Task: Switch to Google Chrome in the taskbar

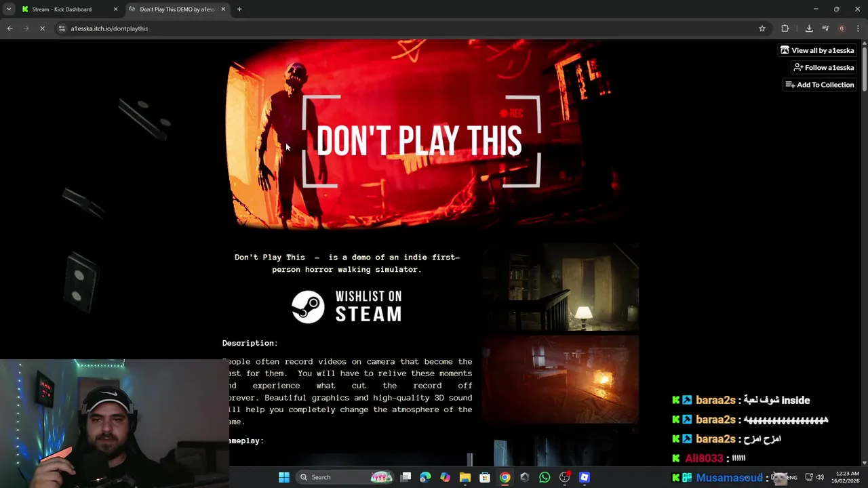Action: pyautogui.click(x=505, y=477)
